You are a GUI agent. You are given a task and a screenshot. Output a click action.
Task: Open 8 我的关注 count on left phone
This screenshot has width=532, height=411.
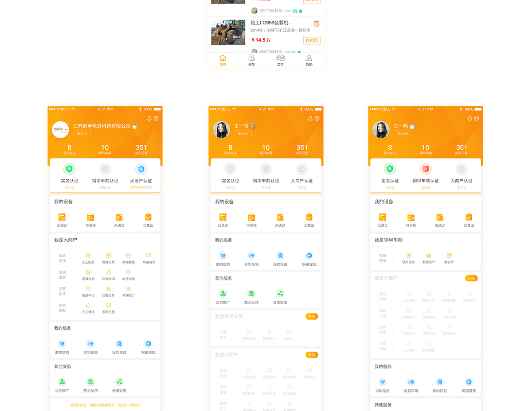point(69,150)
